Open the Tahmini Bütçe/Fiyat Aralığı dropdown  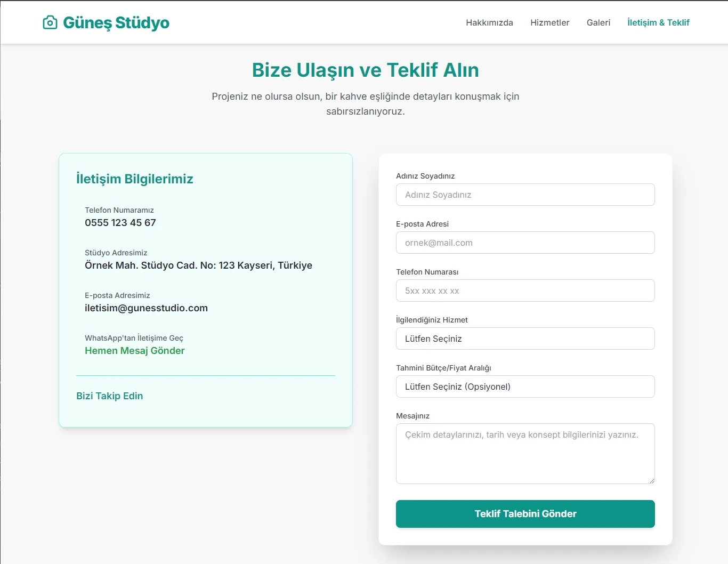click(525, 386)
